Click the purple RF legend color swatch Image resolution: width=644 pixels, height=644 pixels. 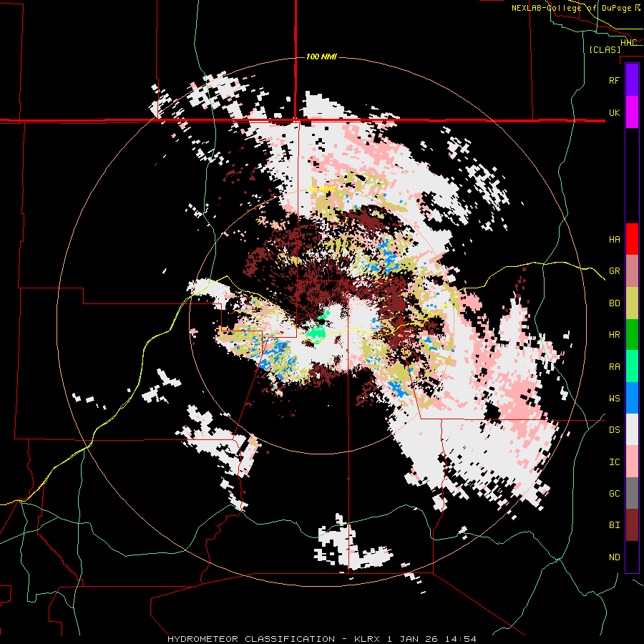632,80
